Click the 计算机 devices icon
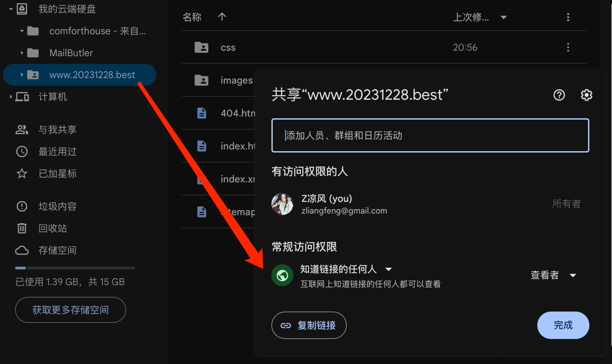 (22, 97)
